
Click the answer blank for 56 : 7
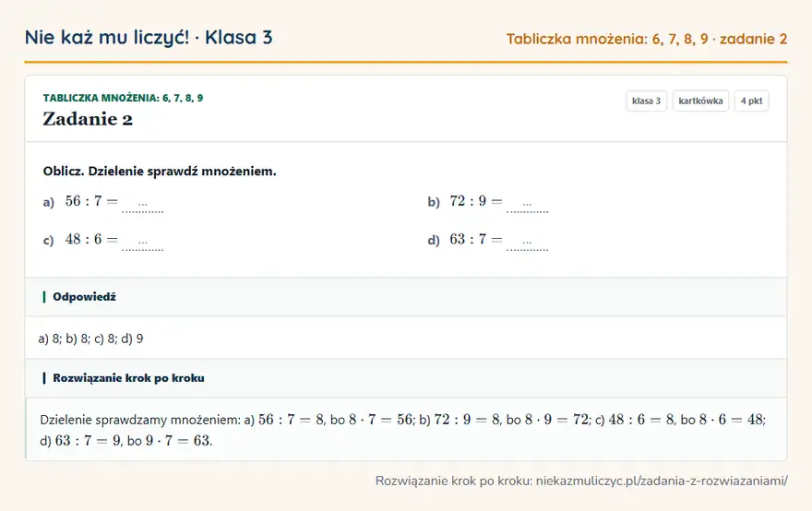142,205
